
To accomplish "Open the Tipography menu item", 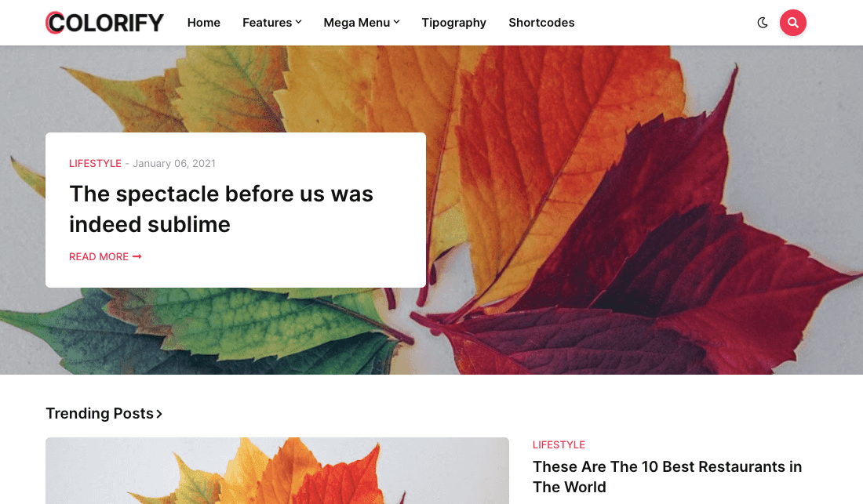I will (x=454, y=23).
